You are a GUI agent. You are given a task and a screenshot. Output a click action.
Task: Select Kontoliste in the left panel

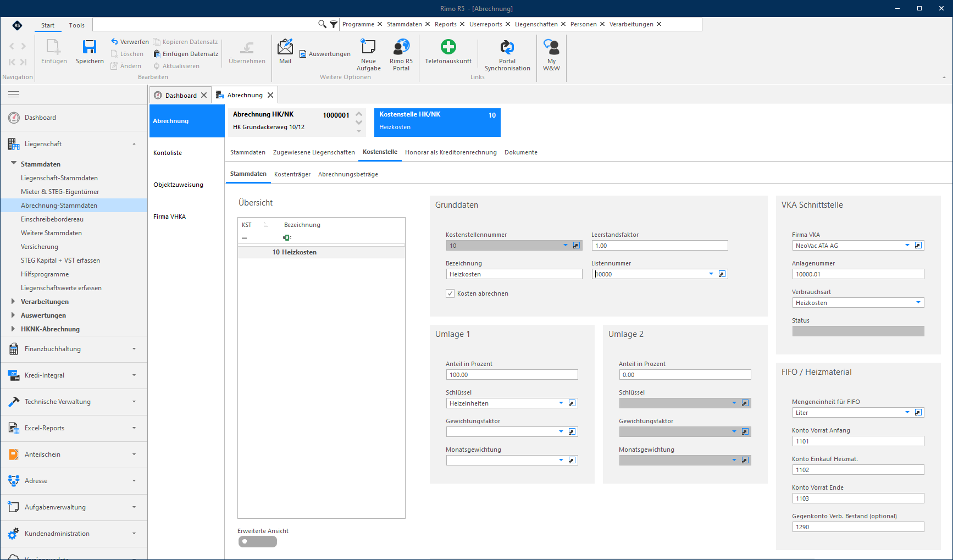tap(168, 153)
